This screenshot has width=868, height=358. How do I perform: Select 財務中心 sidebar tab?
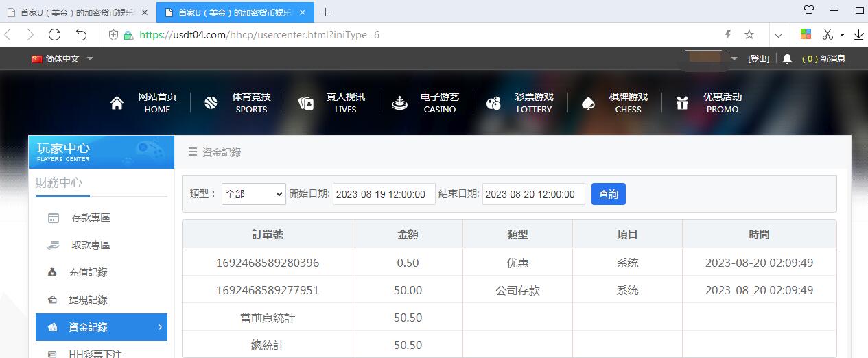click(x=59, y=182)
